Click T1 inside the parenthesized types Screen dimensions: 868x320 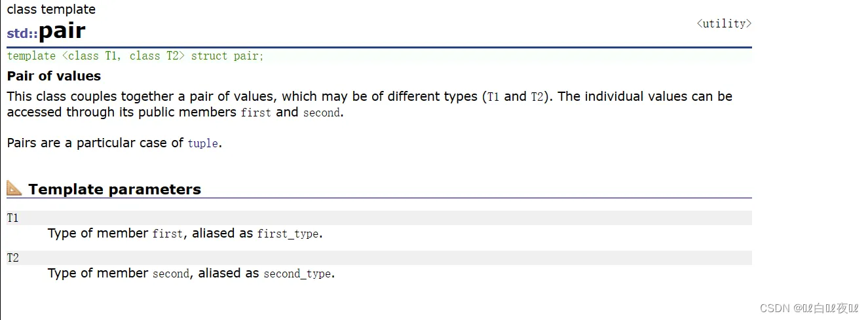click(x=494, y=97)
